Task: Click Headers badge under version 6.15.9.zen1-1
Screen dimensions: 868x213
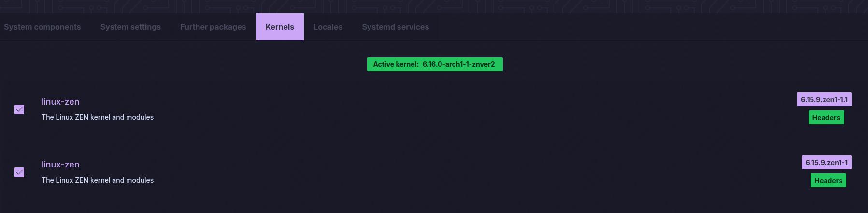Action: [x=828, y=181]
